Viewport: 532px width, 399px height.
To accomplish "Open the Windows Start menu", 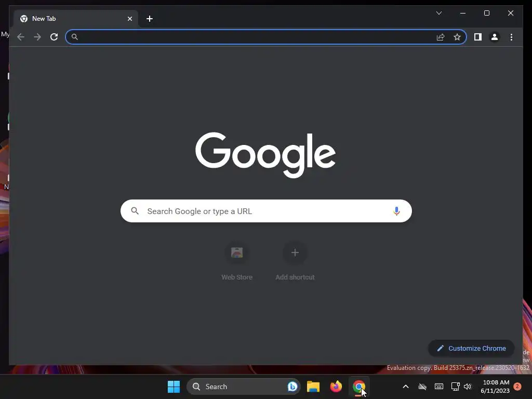I will (x=174, y=387).
